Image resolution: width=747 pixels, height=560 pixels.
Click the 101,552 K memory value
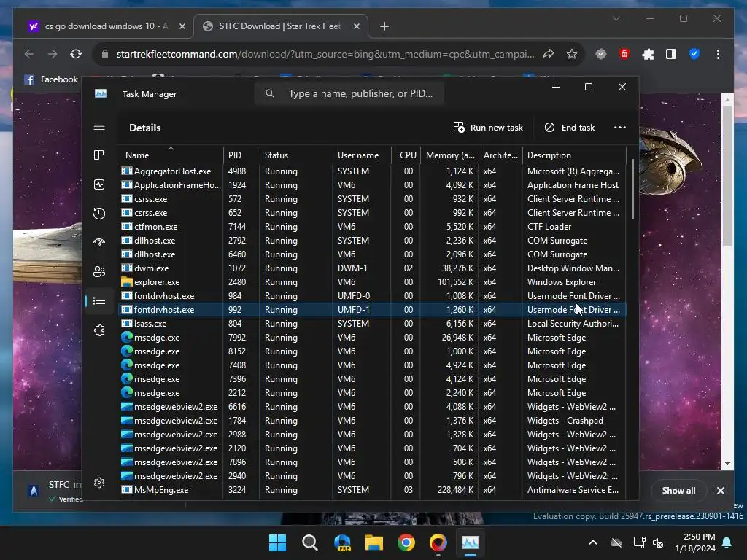coord(455,282)
